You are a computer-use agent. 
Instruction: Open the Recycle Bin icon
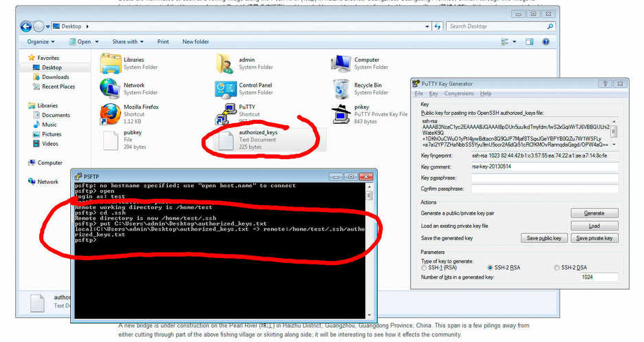pyautogui.click(x=341, y=89)
